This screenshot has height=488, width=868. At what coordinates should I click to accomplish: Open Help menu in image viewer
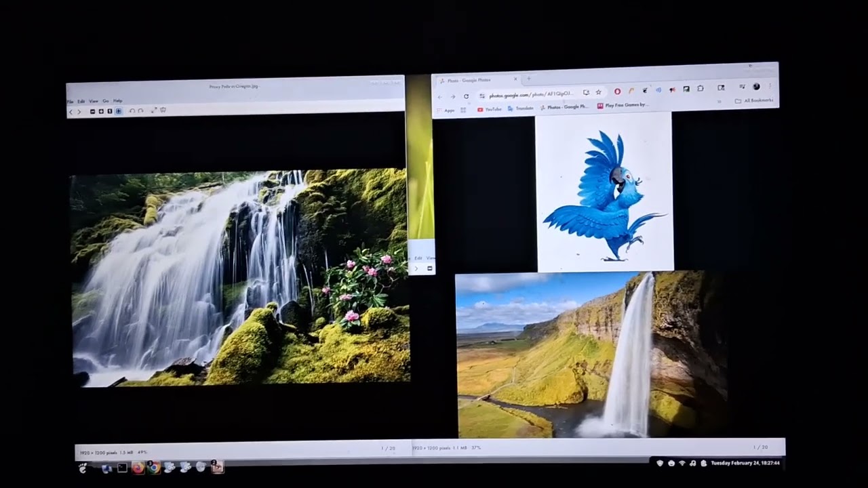(118, 101)
